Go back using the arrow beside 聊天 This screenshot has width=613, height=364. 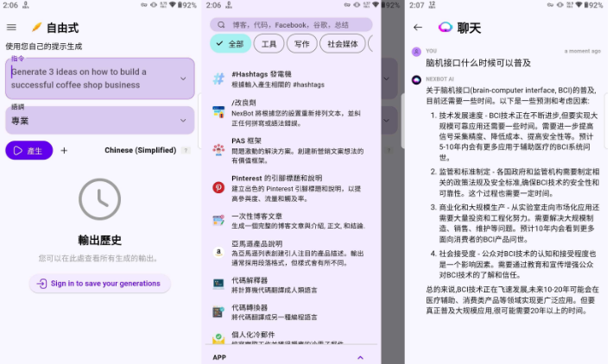418,28
